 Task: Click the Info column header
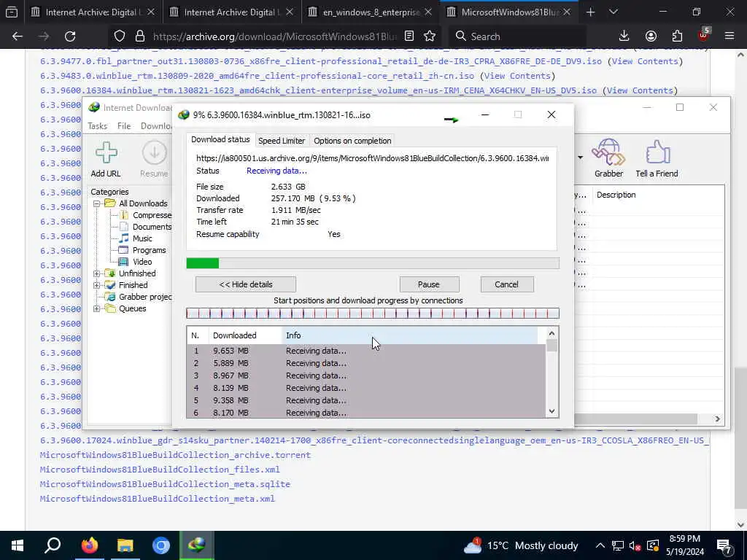410,335
